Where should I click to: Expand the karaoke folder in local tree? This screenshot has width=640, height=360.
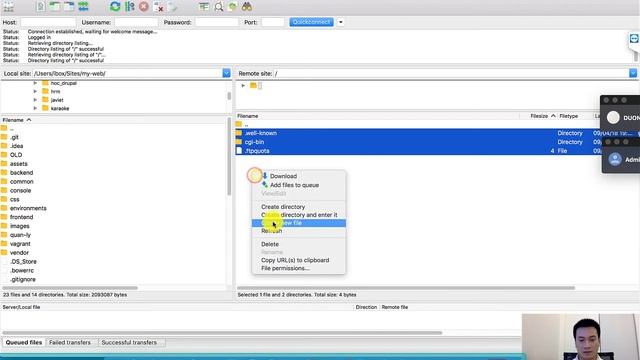coord(35,109)
